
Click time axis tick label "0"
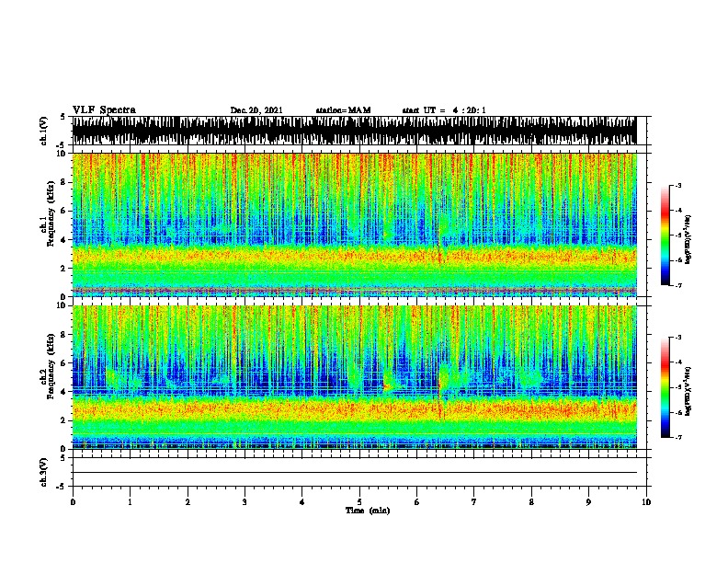pos(73,502)
